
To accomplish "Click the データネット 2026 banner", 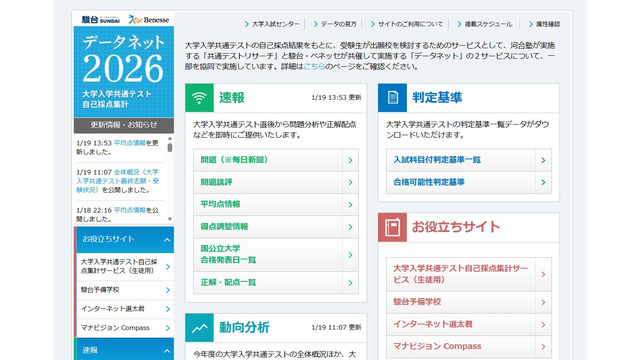I will [x=124, y=72].
